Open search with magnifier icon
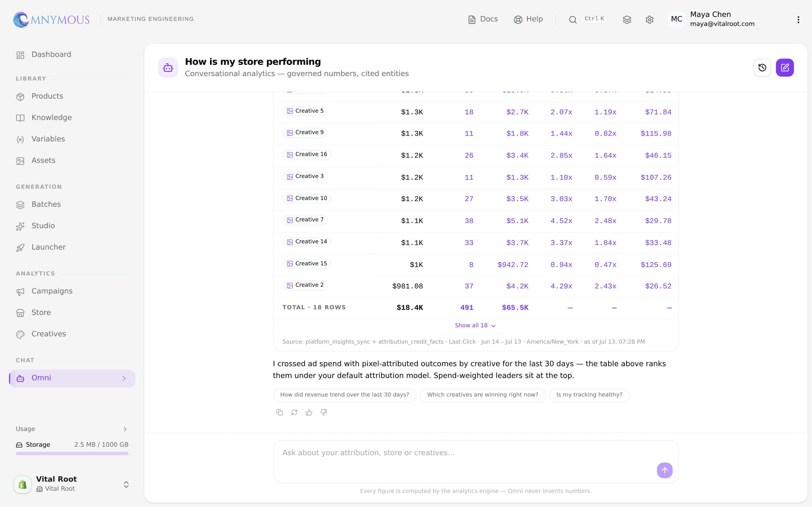812x507 pixels. pyautogui.click(x=572, y=19)
